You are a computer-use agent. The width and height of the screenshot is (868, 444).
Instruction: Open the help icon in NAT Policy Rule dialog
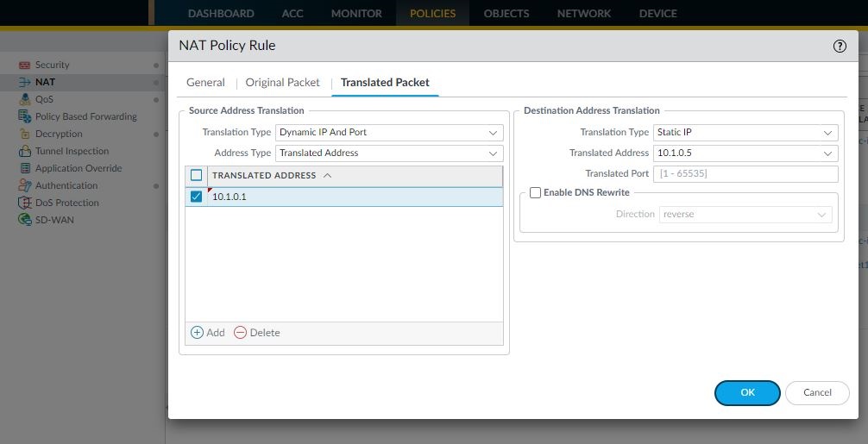click(x=840, y=46)
